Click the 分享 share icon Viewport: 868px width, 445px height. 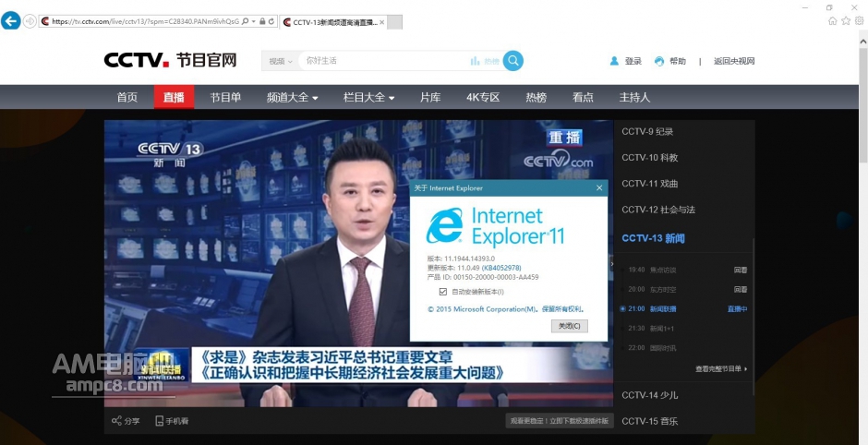coord(116,421)
